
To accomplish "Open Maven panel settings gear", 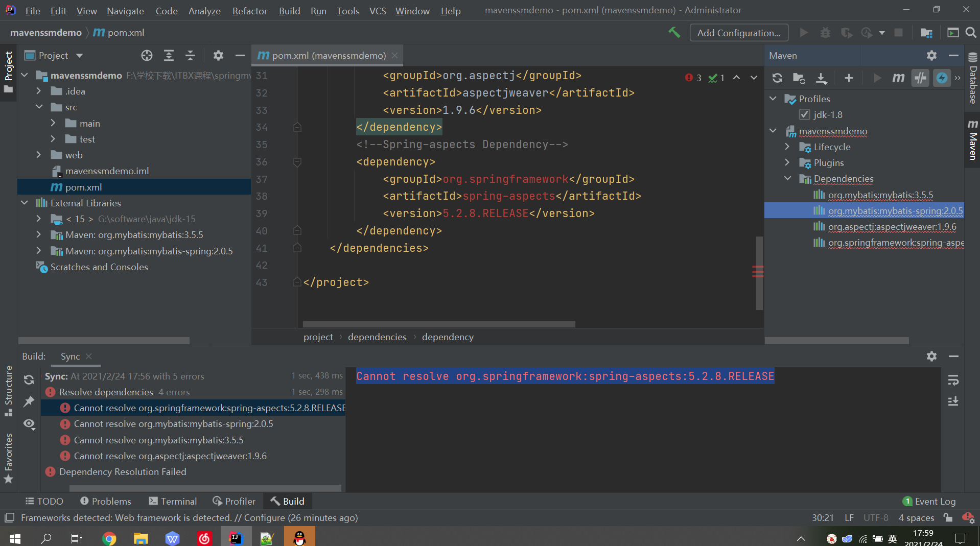I will [931, 55].
